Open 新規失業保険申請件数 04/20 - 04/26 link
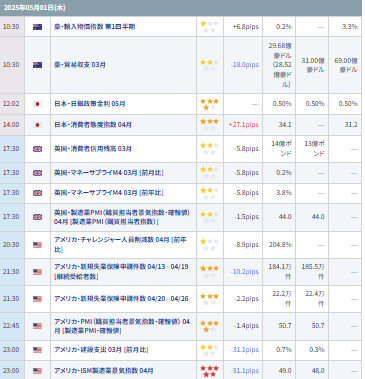365x379 pixels. pos(121,299)
